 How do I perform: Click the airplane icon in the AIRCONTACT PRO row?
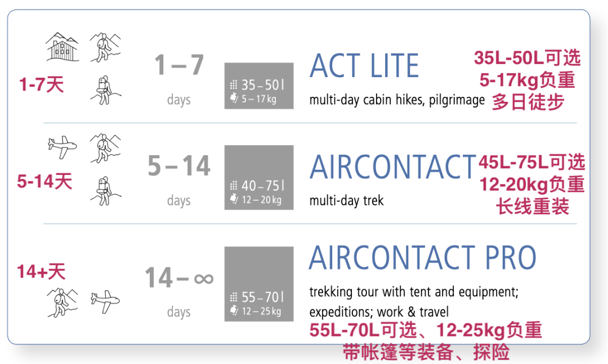[x=105, y=302]
